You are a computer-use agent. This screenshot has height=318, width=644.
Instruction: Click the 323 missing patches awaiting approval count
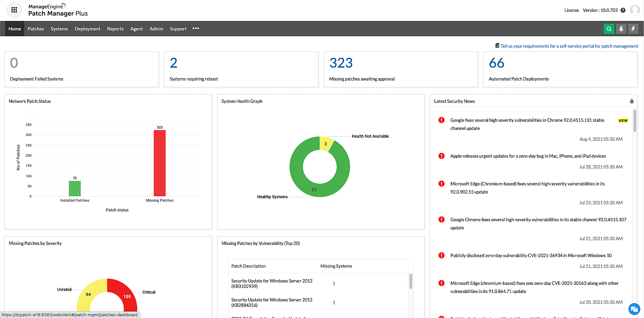pos(341,63)
